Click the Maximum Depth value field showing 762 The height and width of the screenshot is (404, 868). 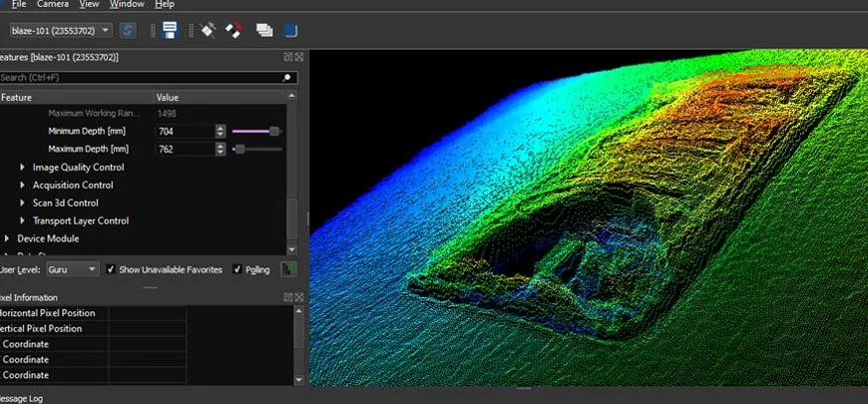pos(186,149)
